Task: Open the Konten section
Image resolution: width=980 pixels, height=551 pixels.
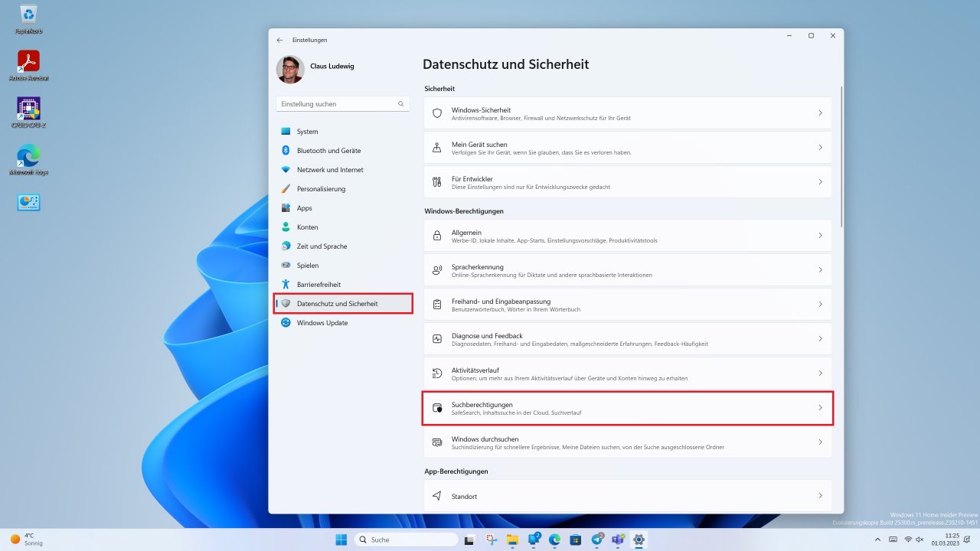Action: [344, 227]
